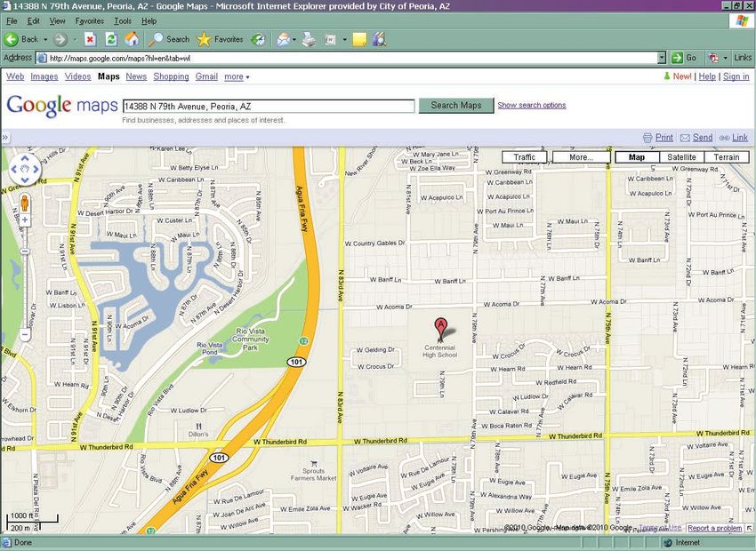Click the Stop loading icon
The height and width of the screenshot is (551, 756).
[90, 39]
